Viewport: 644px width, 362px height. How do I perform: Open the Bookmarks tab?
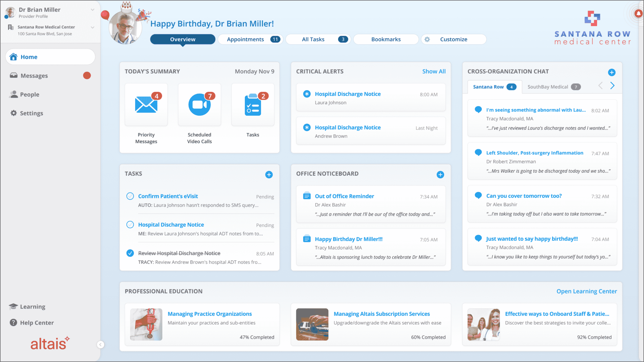click(386, 39)
